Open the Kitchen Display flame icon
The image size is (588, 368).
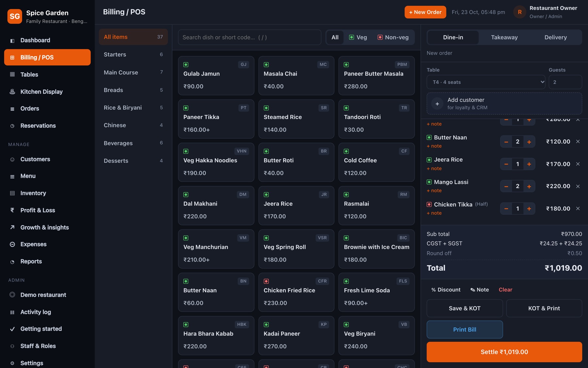pos(12,92)
